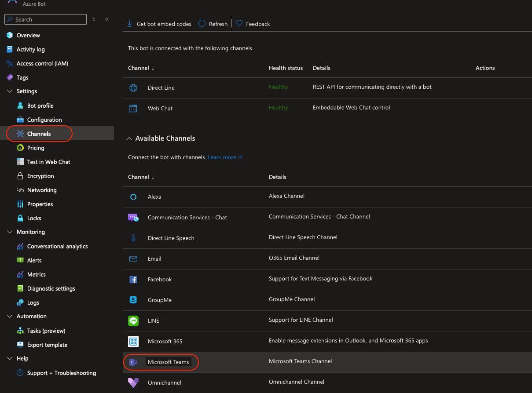Open Overview in the sidebar
The height and width of the screenshot is (393, 532).
click(28, 35)
